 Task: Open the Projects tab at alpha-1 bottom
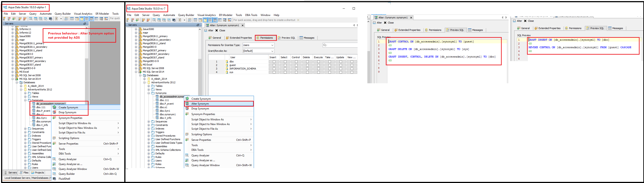(x=38, y=173)
